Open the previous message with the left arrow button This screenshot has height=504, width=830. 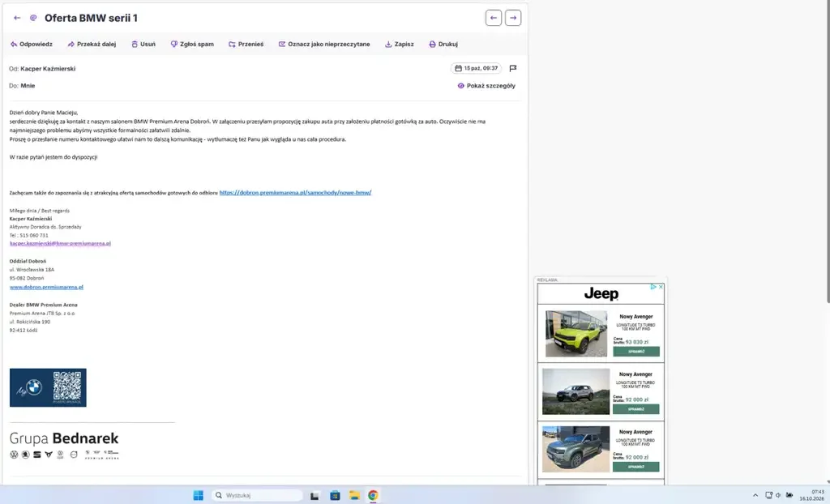(x=494, y=18)
